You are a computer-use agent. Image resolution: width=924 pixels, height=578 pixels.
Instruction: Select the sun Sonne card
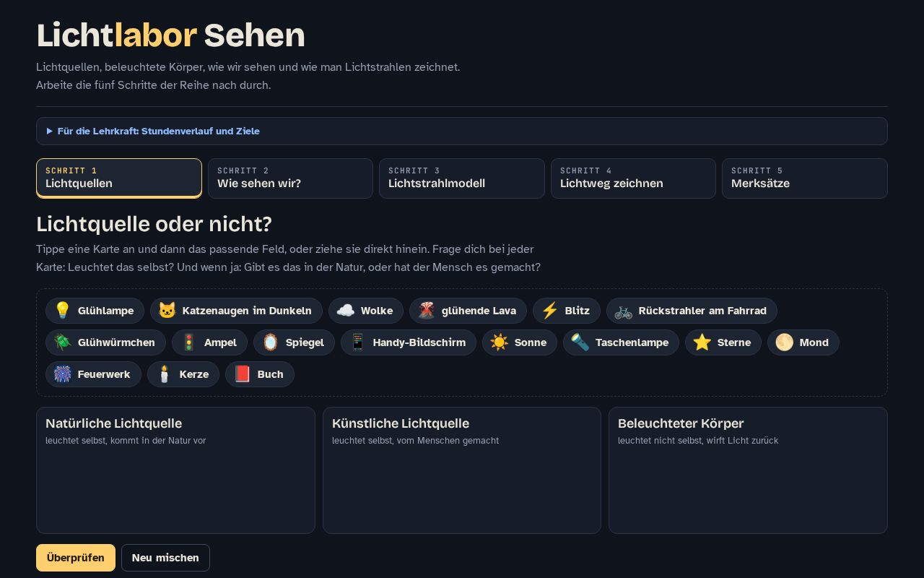click(x=520, y=342)
